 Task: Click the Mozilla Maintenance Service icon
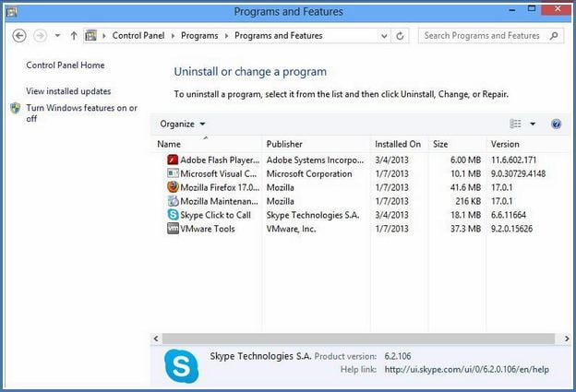tap(173, 201)
